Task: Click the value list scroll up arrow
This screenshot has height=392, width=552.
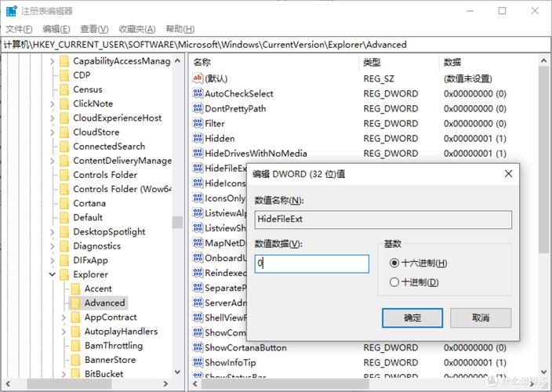Action: pos(543,61)
